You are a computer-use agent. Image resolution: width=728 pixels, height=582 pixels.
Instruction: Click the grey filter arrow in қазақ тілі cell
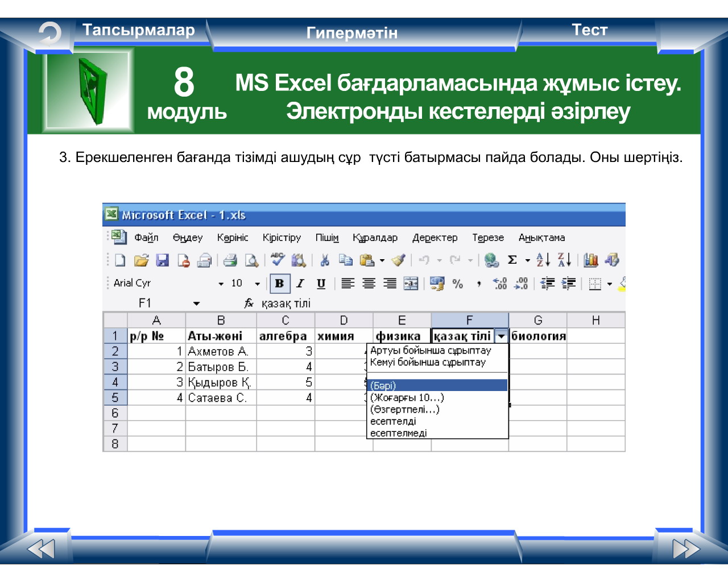(x=501, y=336)
